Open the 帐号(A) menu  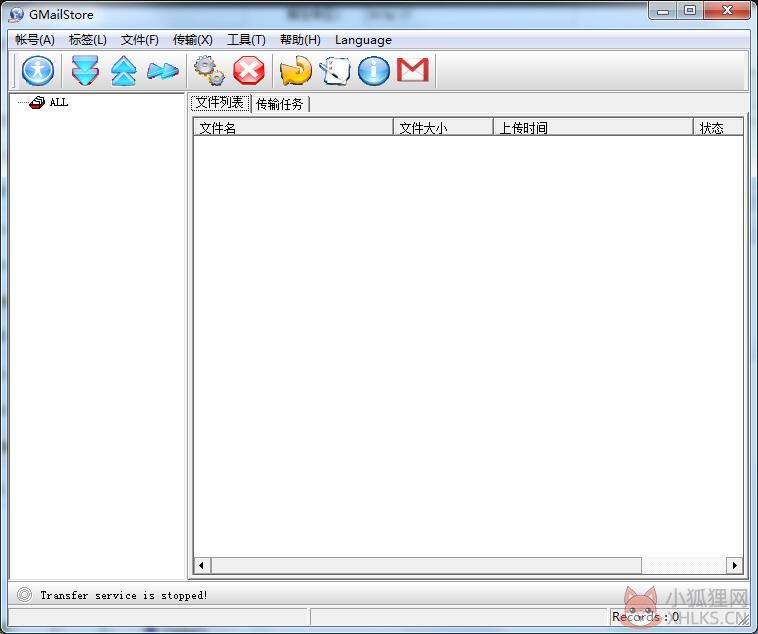(35, 40)
